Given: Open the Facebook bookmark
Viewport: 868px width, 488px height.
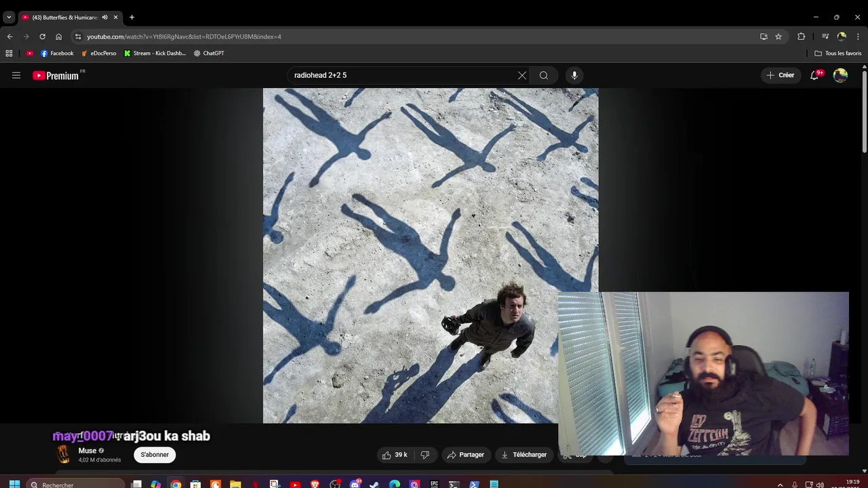Looking at the screenshot, I should coord(57,53).
